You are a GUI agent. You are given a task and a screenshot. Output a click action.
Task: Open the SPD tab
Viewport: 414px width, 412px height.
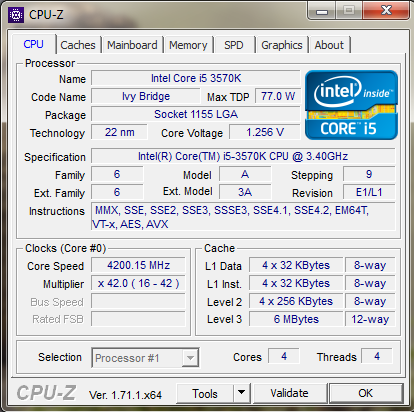coord(234,45)
